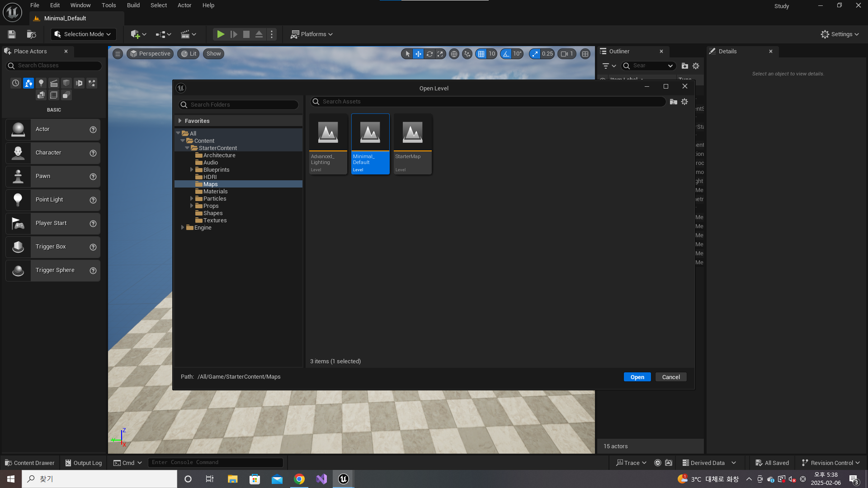
Task: Open Open Level dialog settings gear
Action: [x=684, y=102]
